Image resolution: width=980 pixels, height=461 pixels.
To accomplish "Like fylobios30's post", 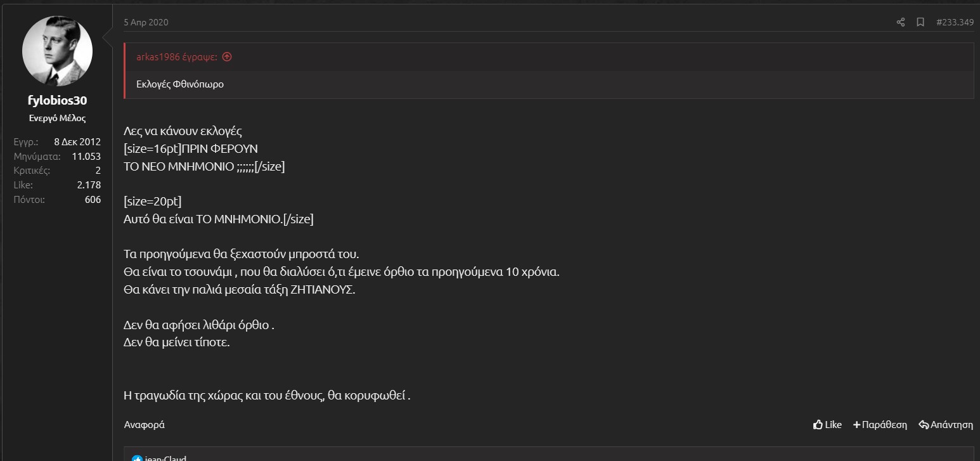I will pyautogui.click(x=827, y=425).
